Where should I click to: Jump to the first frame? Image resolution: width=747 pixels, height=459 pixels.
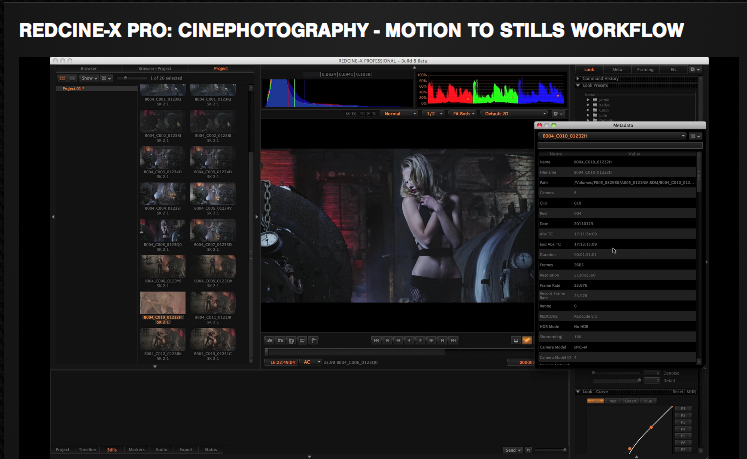pos(376,340)
